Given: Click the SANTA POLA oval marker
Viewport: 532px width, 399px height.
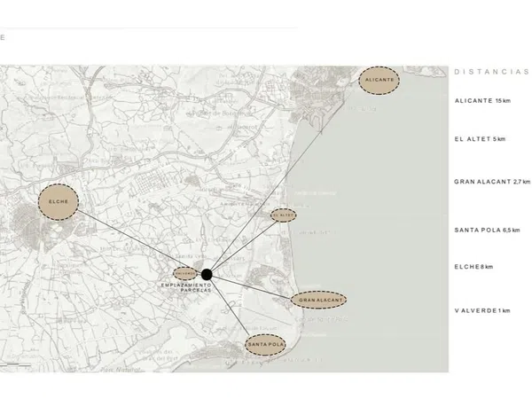Looking at the screenshot, I should [265, 344].
